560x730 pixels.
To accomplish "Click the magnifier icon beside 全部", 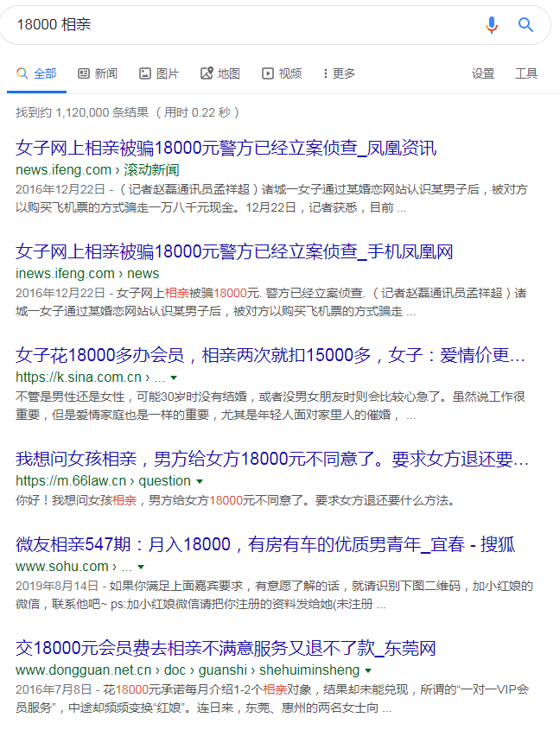I will (x=22, y=73).
